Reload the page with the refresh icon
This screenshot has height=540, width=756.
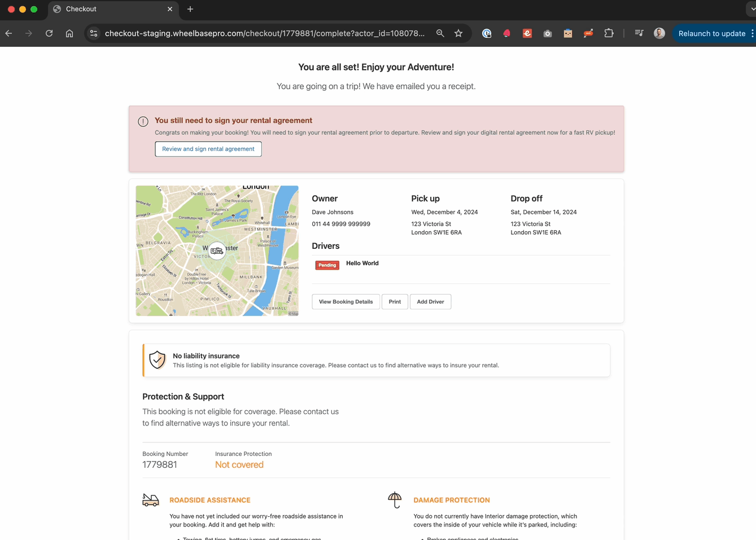(x=49, y=33)
